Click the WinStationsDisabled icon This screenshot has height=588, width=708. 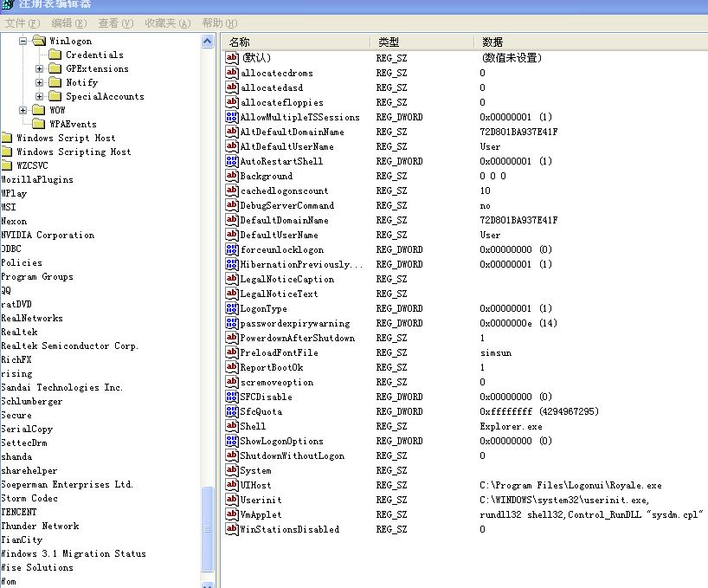coord(232,529)
